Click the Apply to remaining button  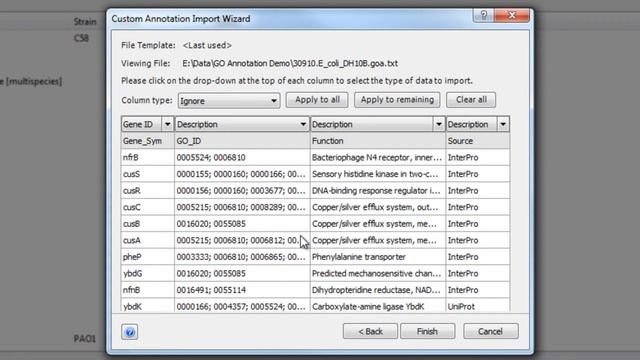point(397,100)
